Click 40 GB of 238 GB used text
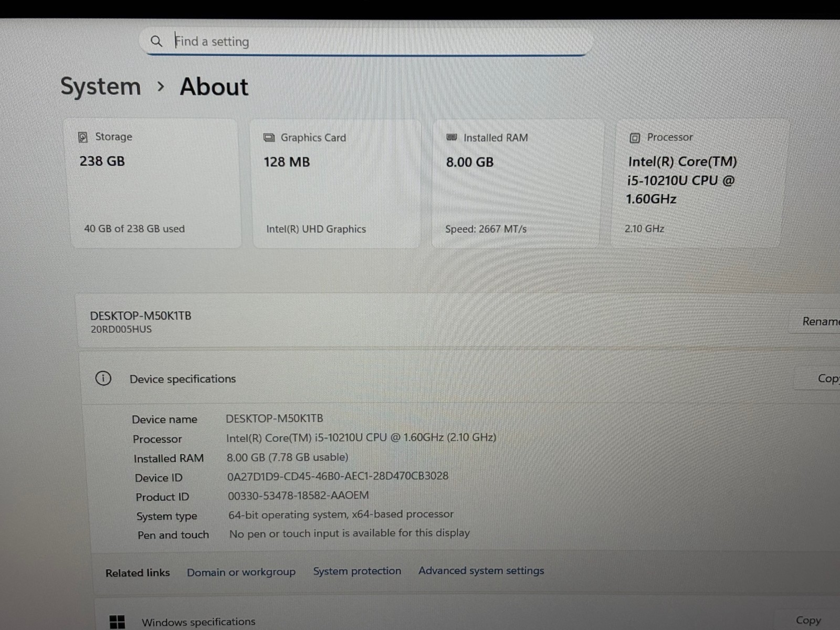Image resolution: width=840 pixels, height=630 pixels. (x=134, y=229)
